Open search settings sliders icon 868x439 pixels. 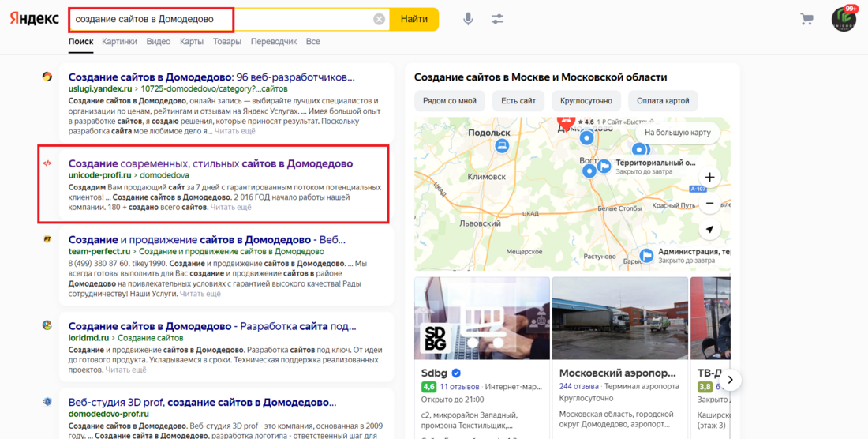(497, 19)
